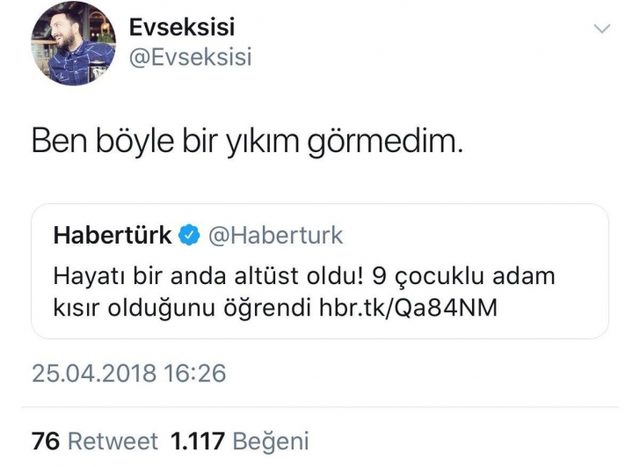Expand the tweet options chevron

pyautogui.click(x=602, y=29)
